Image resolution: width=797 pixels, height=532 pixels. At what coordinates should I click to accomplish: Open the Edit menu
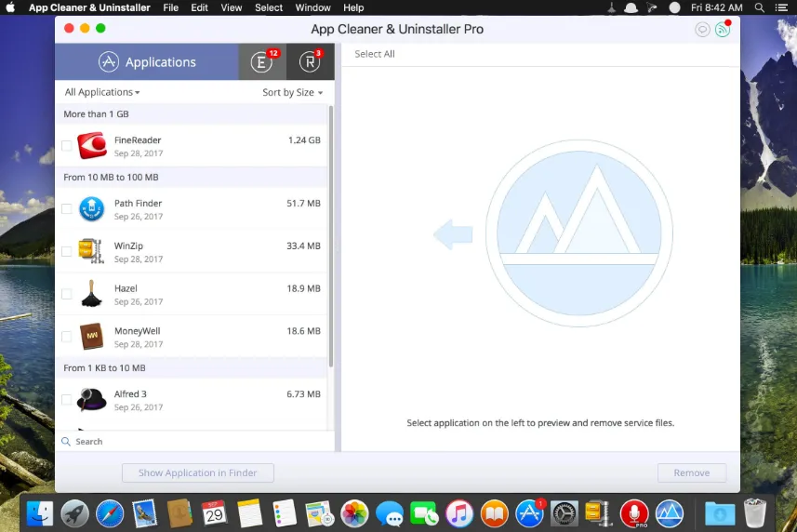tap(199, 7)
